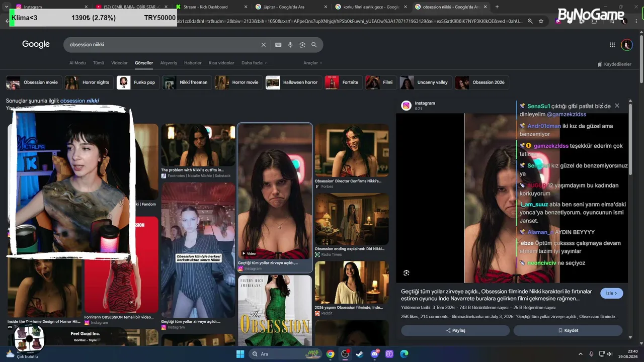Click the 'Paylaş' share button
This screenshot has width=644, height=362.
point(455,330)
